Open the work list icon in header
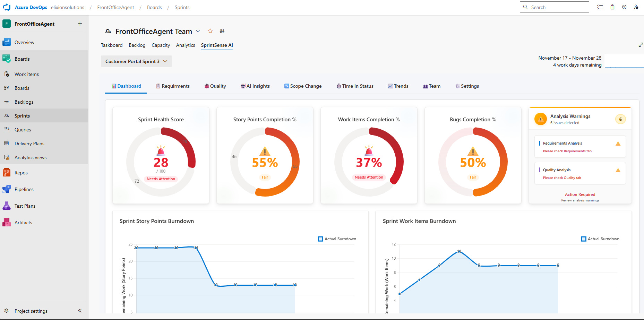 click(x=600, y=7)
